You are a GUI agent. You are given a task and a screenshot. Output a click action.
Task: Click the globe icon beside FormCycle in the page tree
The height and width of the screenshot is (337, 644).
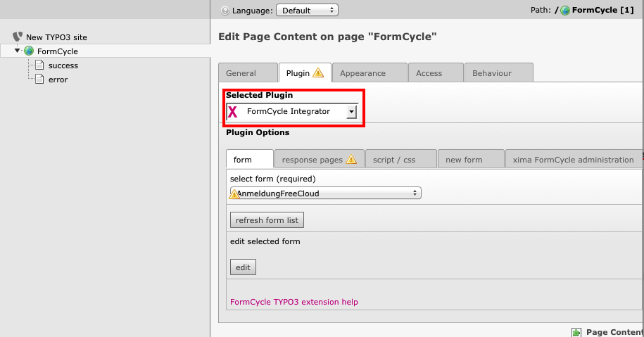coord(29,51)
